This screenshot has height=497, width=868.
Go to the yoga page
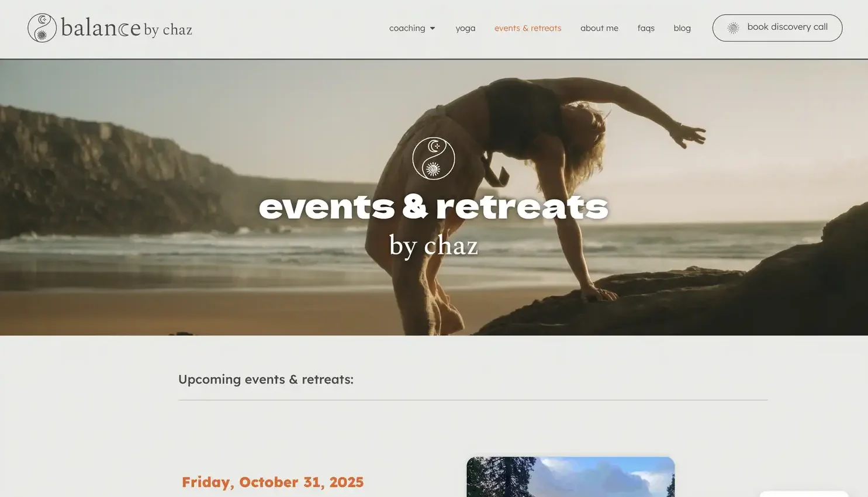coord(465,28)
